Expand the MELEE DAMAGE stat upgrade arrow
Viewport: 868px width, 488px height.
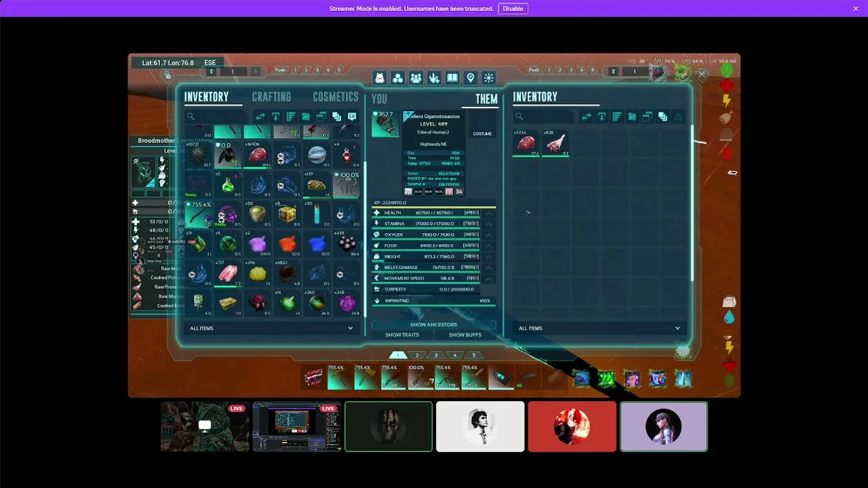(488, 267)
